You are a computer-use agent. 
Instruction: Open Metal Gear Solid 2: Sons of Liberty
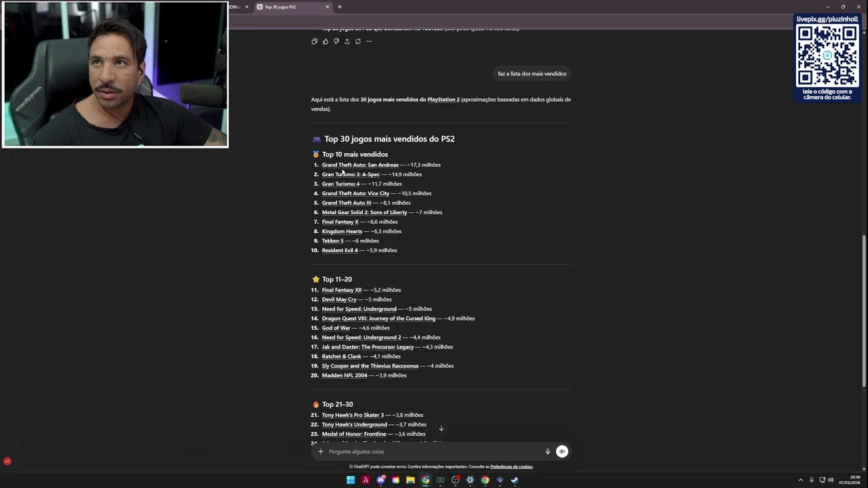point(364,212)
